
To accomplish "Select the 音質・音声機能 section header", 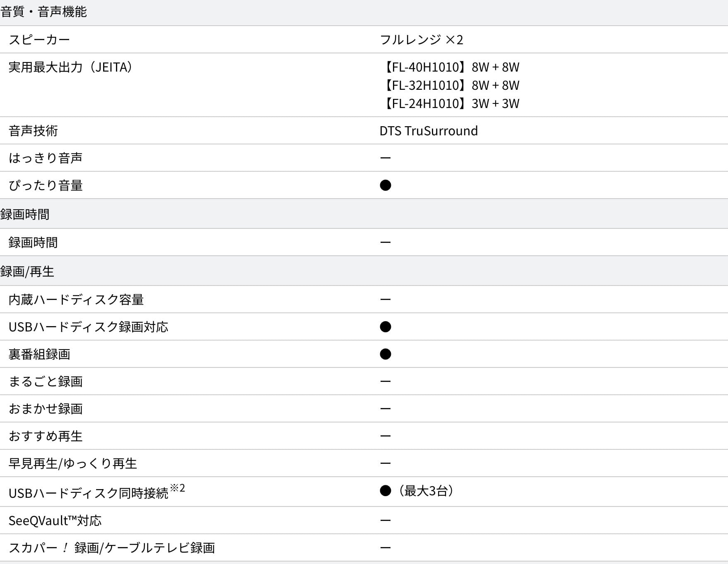I will point(43,12).
